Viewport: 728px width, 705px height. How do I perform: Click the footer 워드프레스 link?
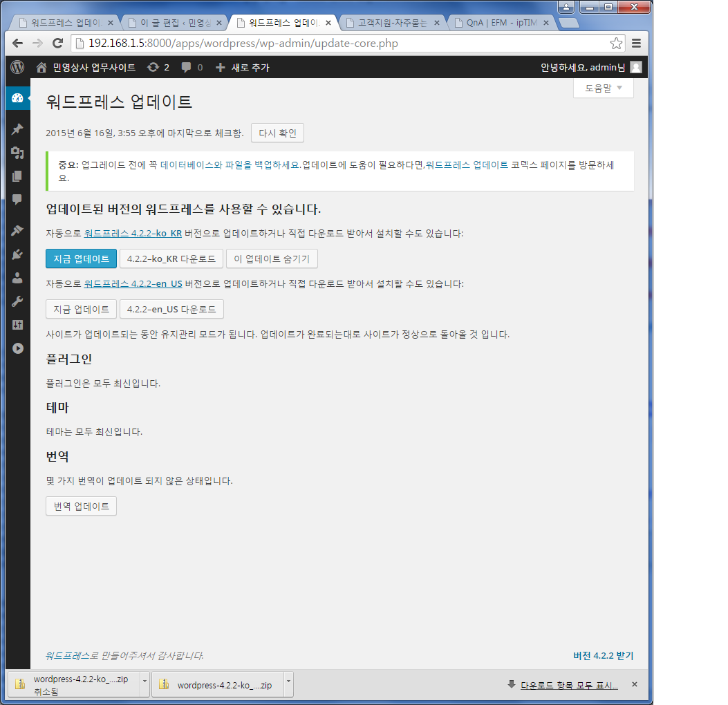pyautogui.click(x=68, y=656)
